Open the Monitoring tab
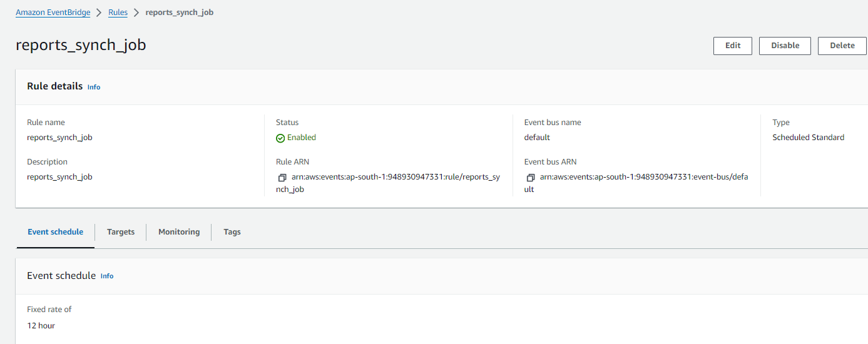This screenshot has height=344, width=868. coord(179,232)
